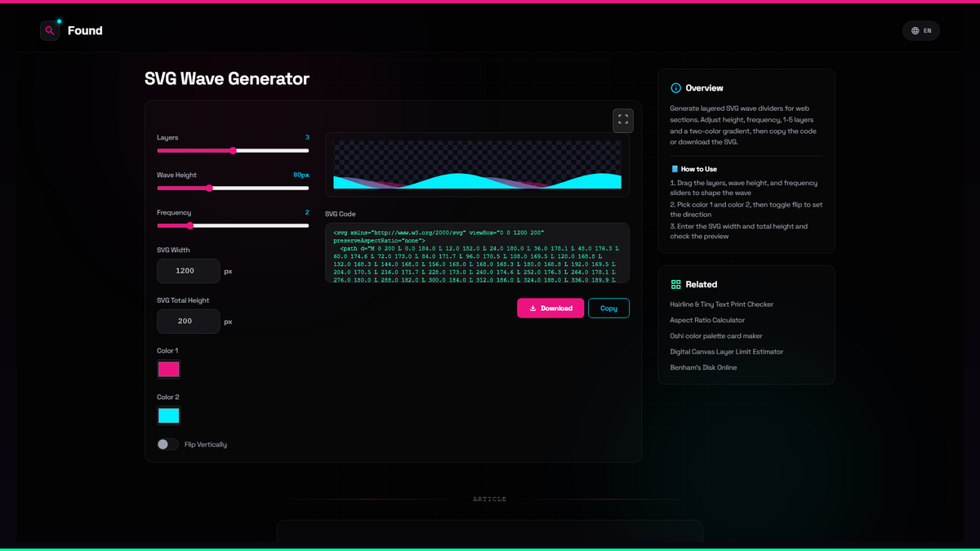Click the Found site name

(x=85, y=31)
